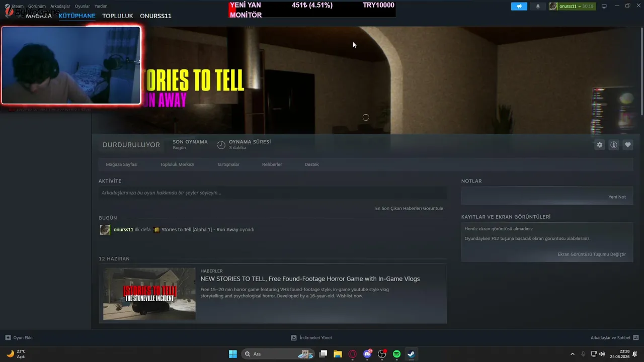644x362 pixels.
Task: Open the network tray icon
Action: pyautogui.click(x=594, y=354)
